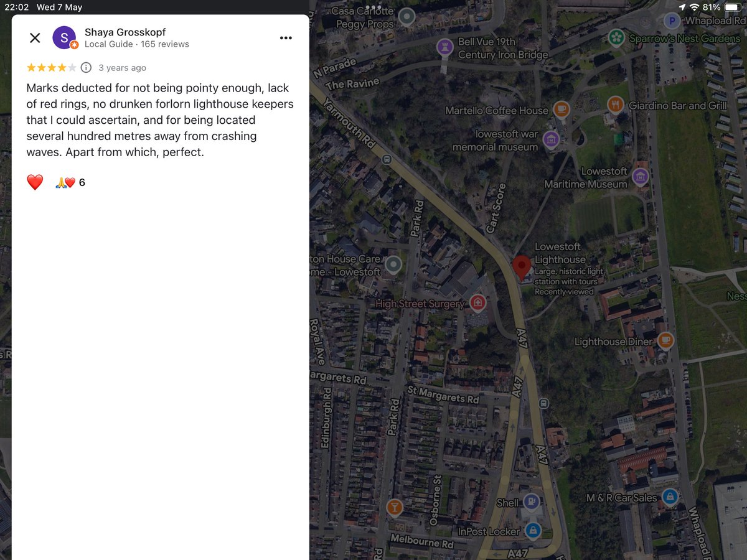This screenshot has width=747, height=560.
Task: Tap the multitasking three-dots at top
Action: click(374, 7)
